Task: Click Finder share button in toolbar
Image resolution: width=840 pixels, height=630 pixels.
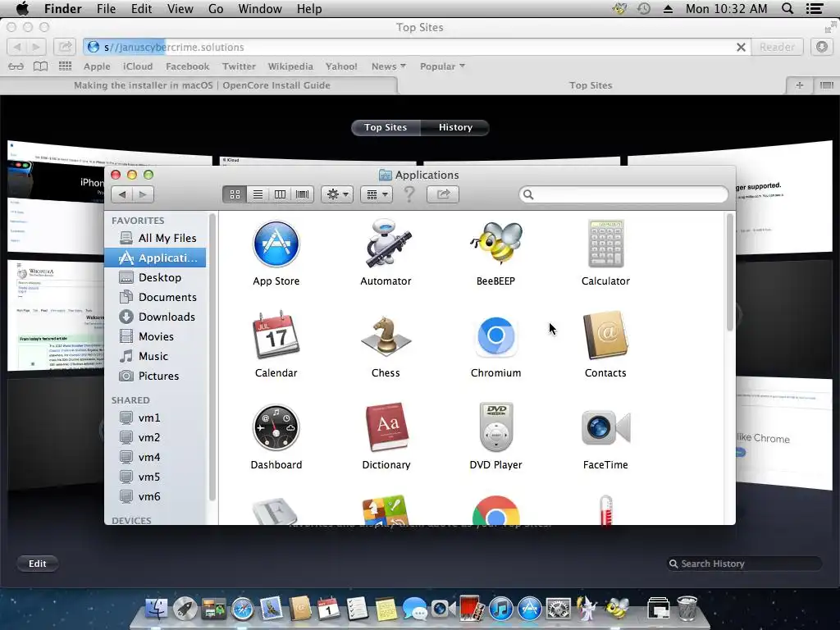Action: point(443,194)
